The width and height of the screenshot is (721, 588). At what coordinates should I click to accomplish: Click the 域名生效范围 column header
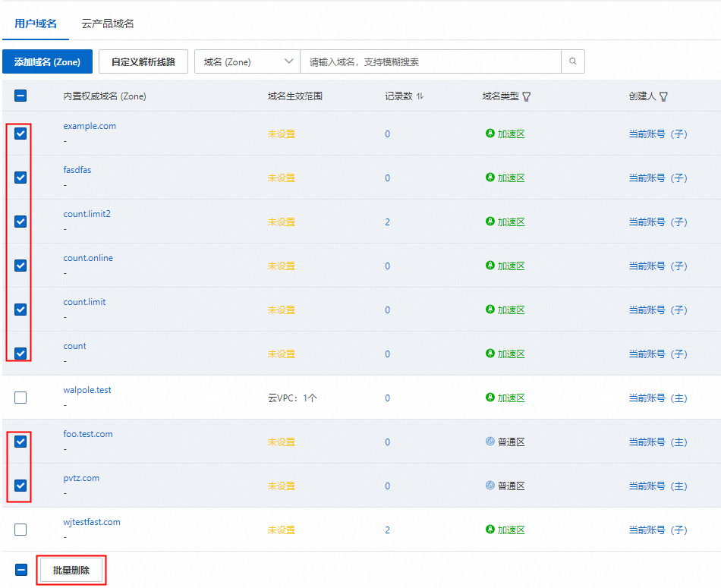click(295, 96)
